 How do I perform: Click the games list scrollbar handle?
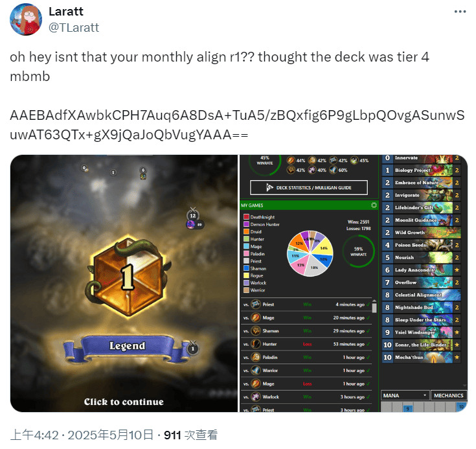[x=374, y=306]
